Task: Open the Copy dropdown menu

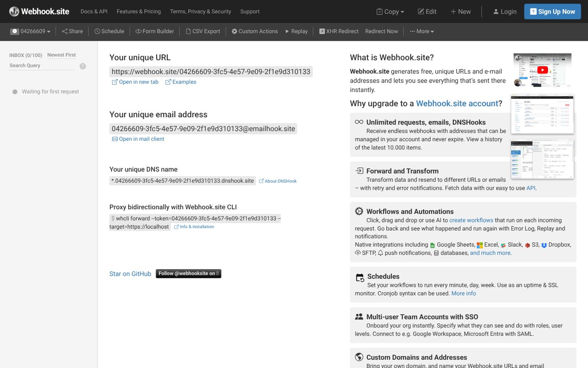Action: coord(390,11)
